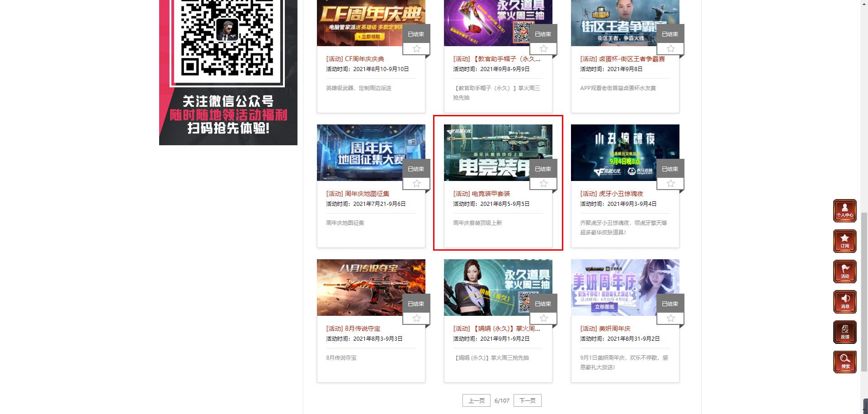Screen dimensions: 868x414
Task: Click the 已结束 badge on CF周年庆庆典 card
Action: pos(416,34)
